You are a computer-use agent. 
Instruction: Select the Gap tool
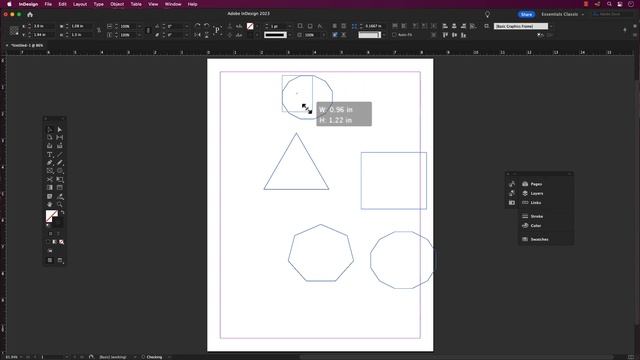coord(60,138)
